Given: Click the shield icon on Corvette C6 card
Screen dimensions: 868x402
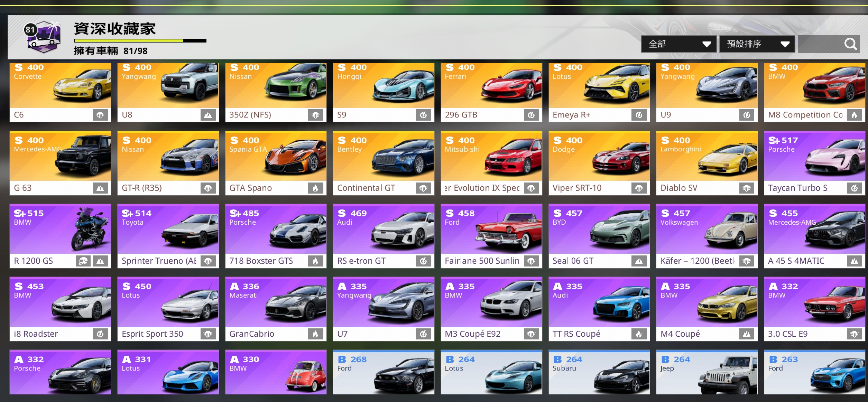Looking at the screenshot, I should click(100, 115).
